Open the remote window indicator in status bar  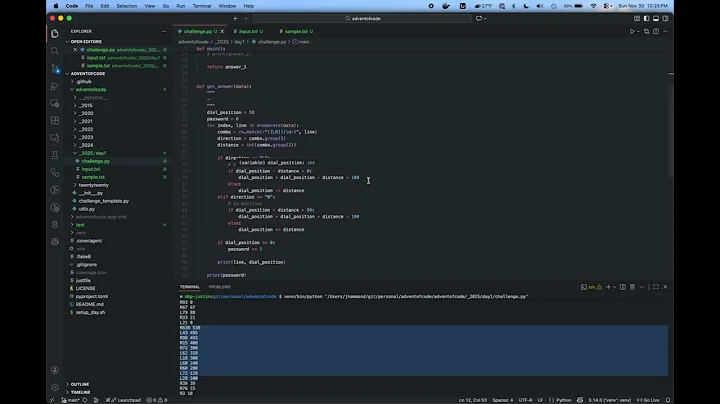[51, 400]
